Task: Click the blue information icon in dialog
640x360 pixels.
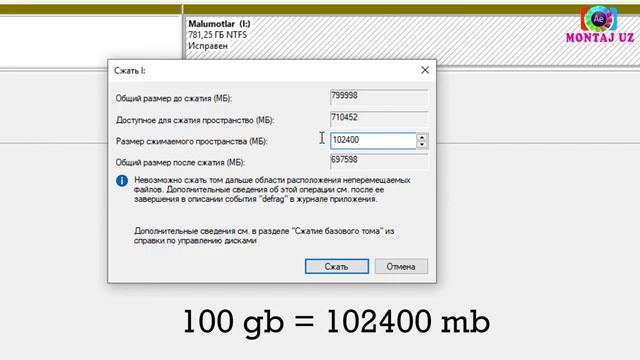Action: coord(122,180)
